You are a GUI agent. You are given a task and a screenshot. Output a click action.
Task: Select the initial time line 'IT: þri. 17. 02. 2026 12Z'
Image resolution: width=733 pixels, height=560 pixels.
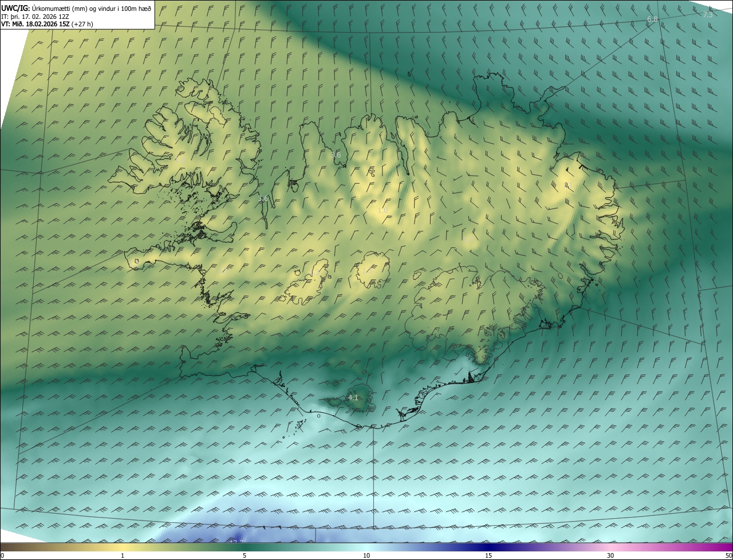(x=36, y=16)
